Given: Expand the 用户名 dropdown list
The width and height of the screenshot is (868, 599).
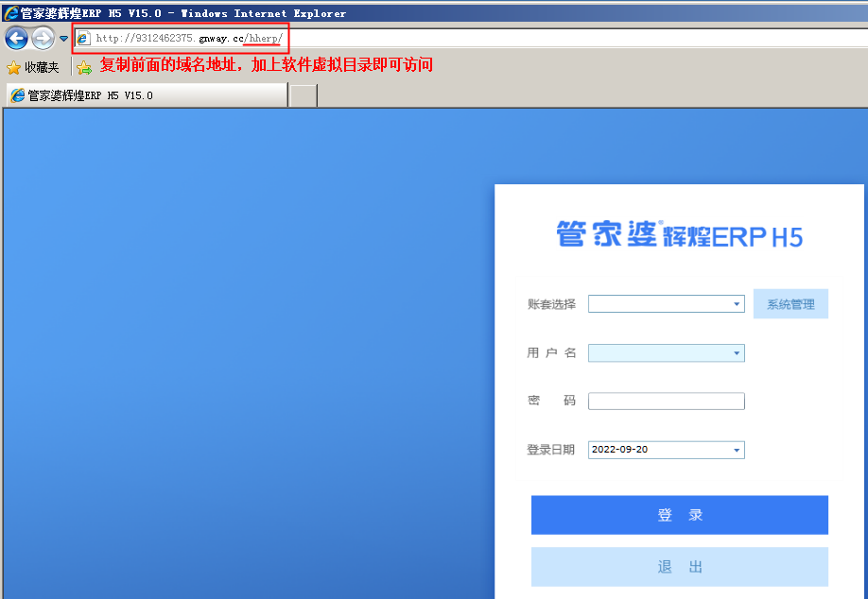Looking at the screenshot, I should (737, 352).
